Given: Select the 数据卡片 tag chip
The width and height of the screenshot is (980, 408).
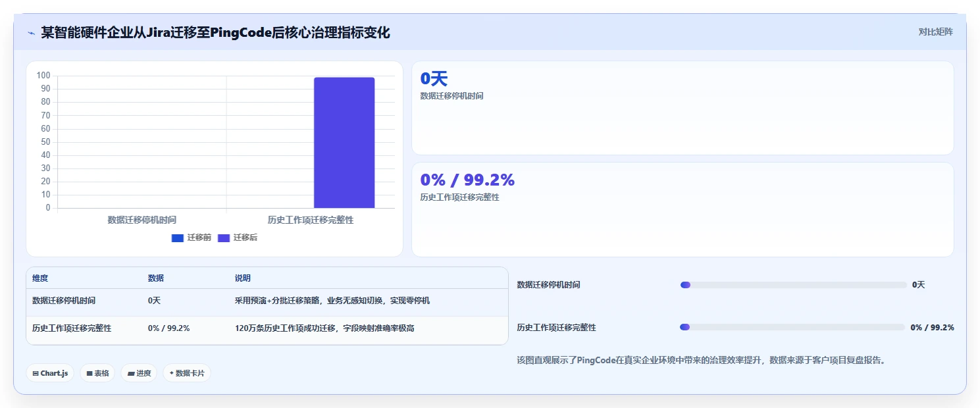Looking at the screenshot, I should 187,373.
